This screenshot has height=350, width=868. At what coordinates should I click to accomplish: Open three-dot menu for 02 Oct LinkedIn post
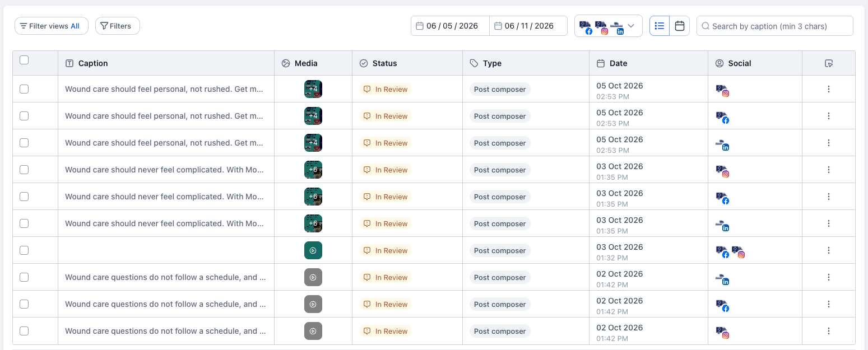point(829,277)
